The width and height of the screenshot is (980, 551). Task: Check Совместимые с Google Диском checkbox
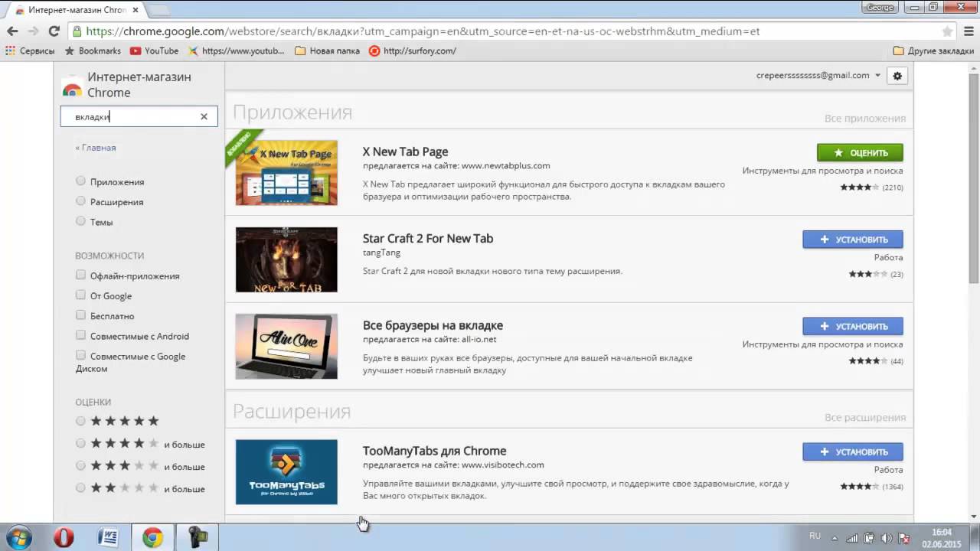click(80, 355)
